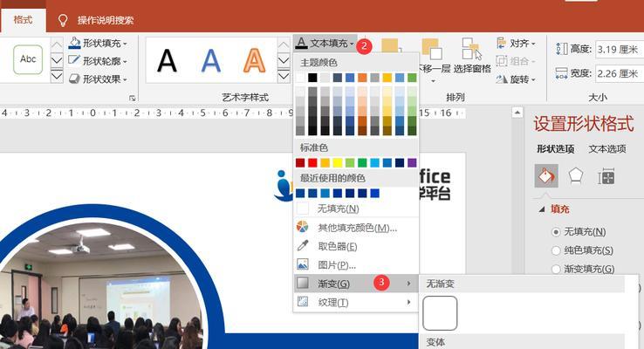The image size is (644, 349).
Task: Click the picture fill icon
Action: (303, 264)
